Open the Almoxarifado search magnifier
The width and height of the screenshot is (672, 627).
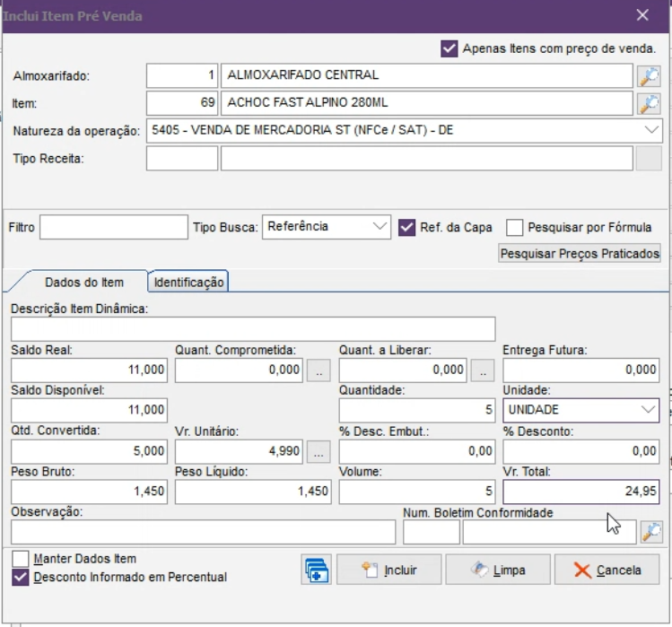(x=649, y=76)
